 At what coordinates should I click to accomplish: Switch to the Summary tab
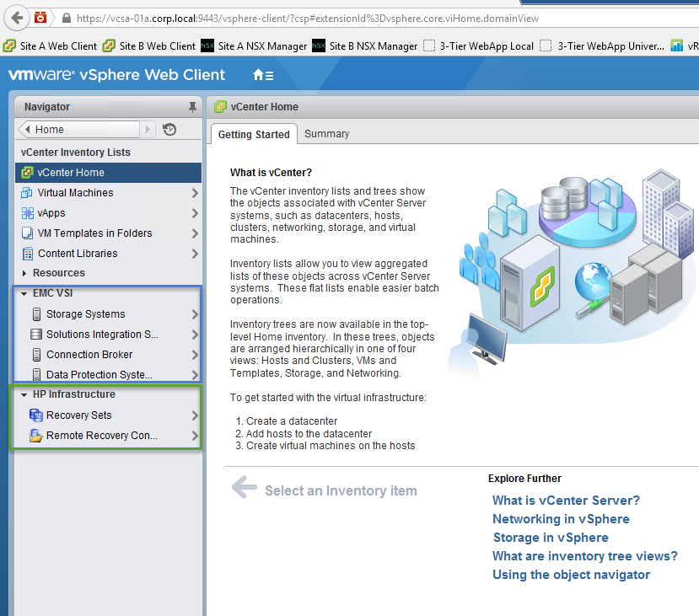click(x=327, y=134)
